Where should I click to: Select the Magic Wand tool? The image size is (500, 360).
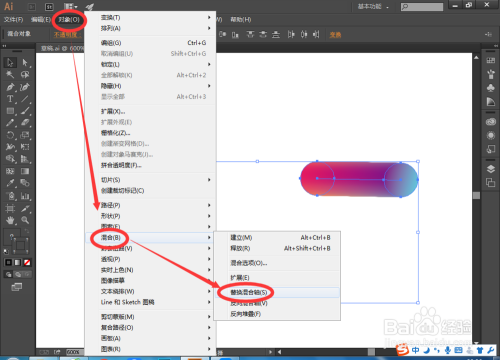(x=10, y=74)
